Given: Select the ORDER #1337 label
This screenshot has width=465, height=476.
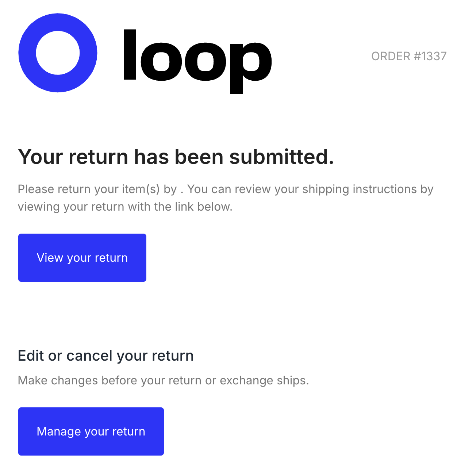Looking at the screenshot, I should click(408, 56).
